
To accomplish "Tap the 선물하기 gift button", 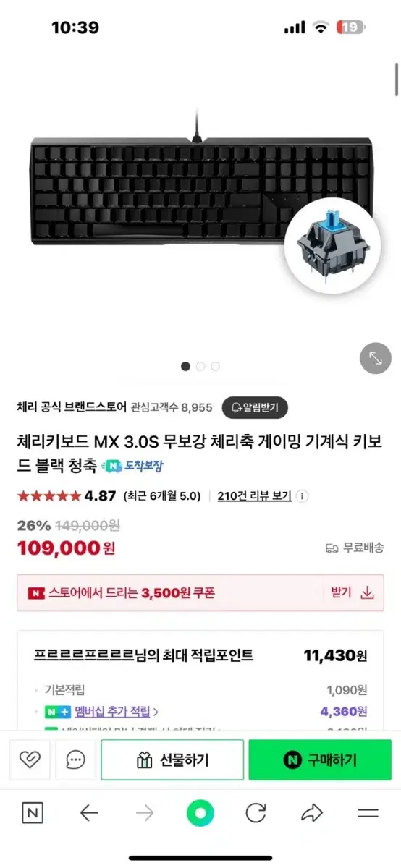I will (172, 759).
